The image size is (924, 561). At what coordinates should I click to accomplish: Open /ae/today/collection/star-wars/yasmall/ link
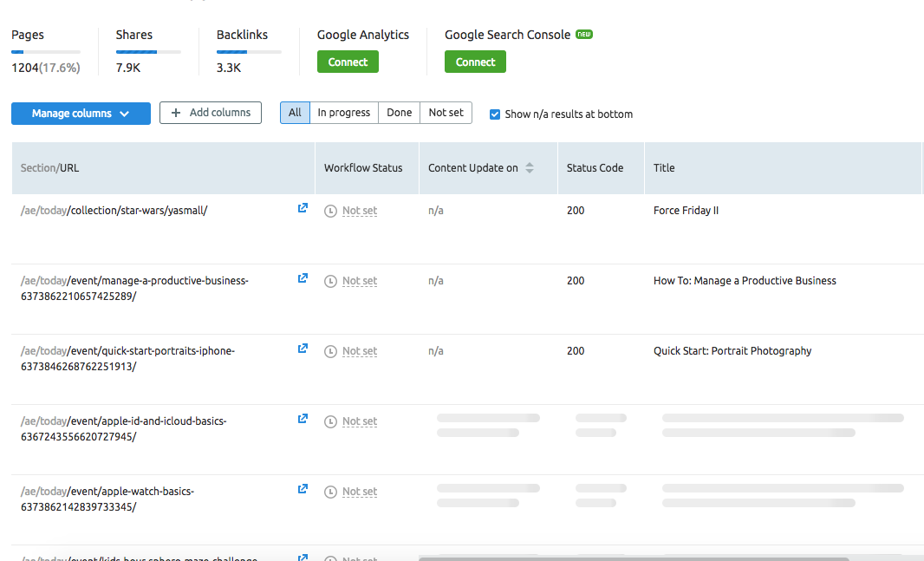pos(114,211)
